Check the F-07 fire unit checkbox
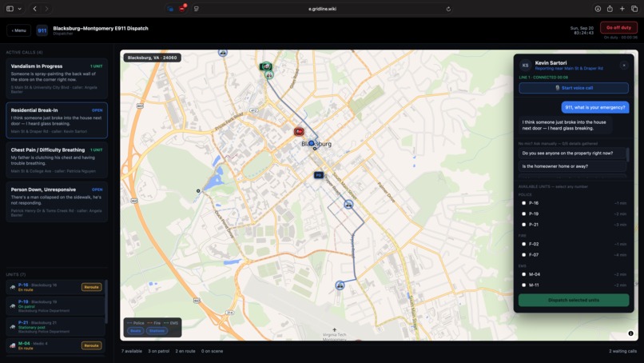 [523, 255]
